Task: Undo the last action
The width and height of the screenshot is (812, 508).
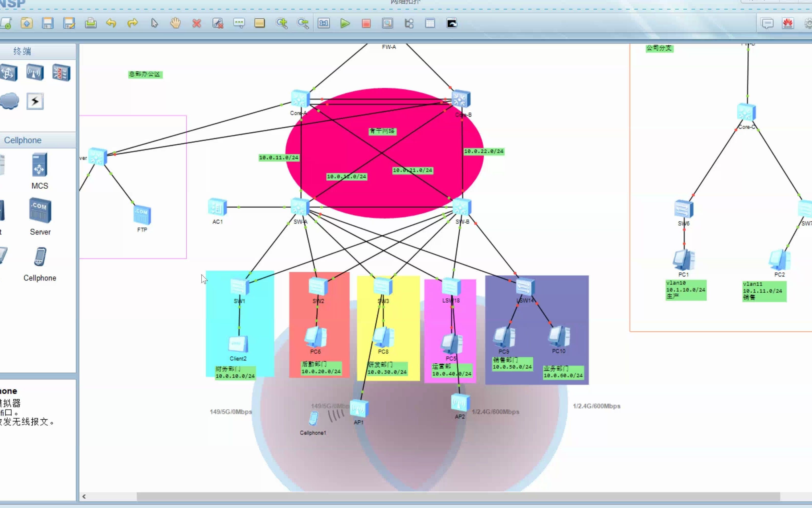Action: 111,23
